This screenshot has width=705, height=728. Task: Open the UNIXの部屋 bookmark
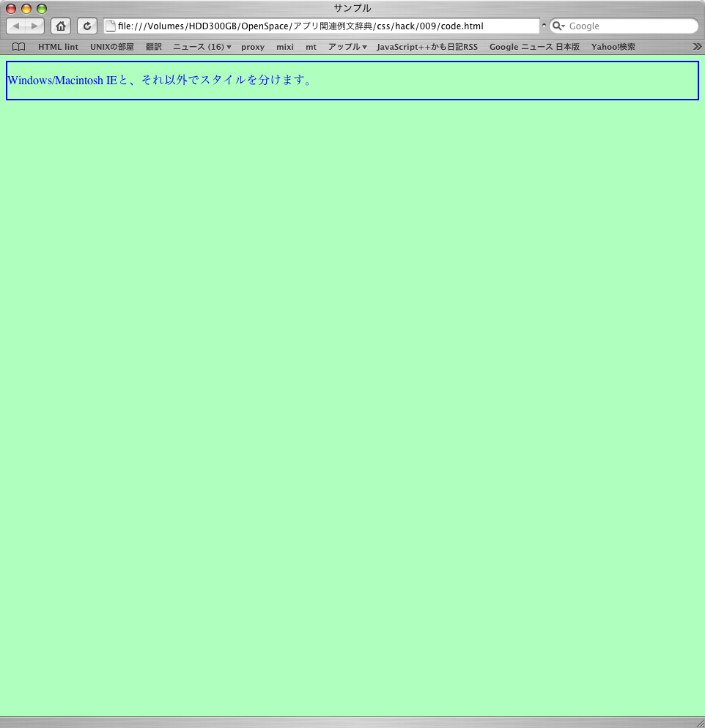point(112,47)
